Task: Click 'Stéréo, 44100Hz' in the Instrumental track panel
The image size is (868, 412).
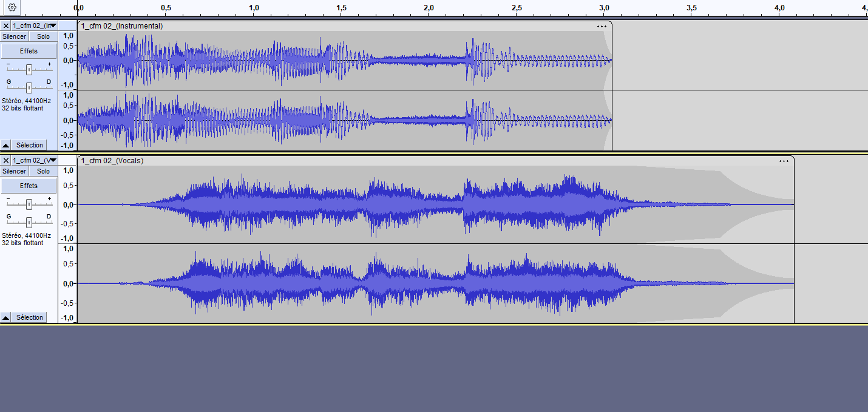Action: (26, 101)
